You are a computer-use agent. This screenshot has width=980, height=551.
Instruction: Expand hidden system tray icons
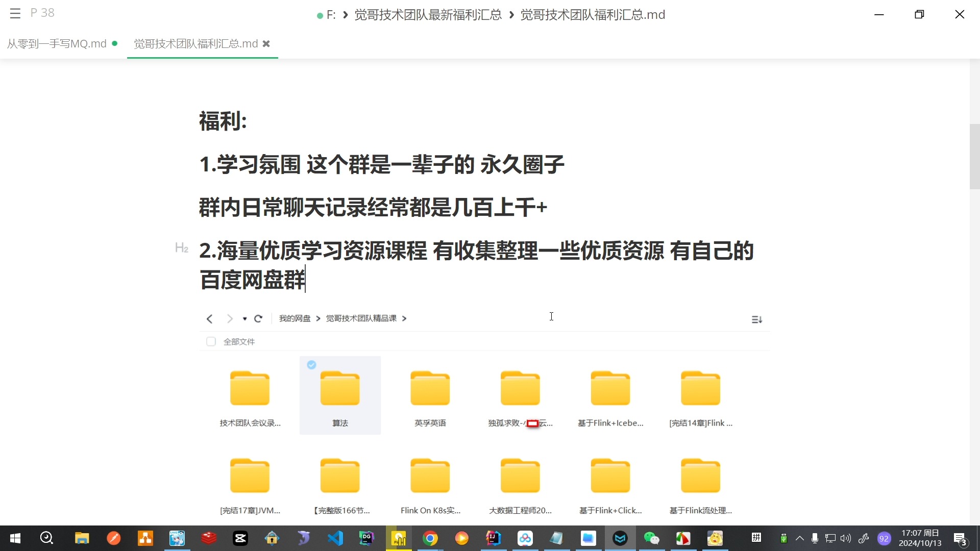(800, 538)
